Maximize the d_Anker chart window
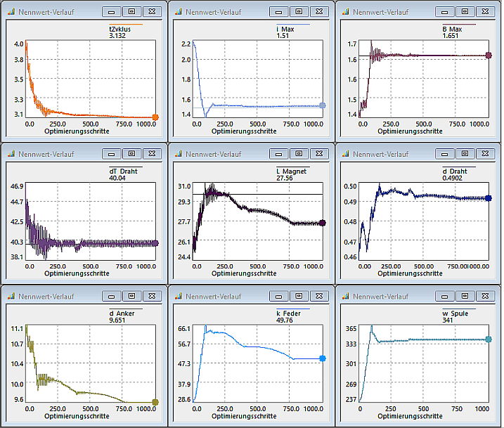504x428 pixels. pyautogui.click(x=131, y=295)
